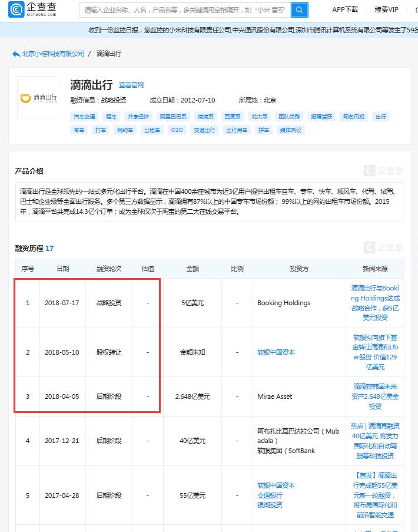Select the O2O tag
Viewport: 418px width, 532px height.
pos(177,130)
